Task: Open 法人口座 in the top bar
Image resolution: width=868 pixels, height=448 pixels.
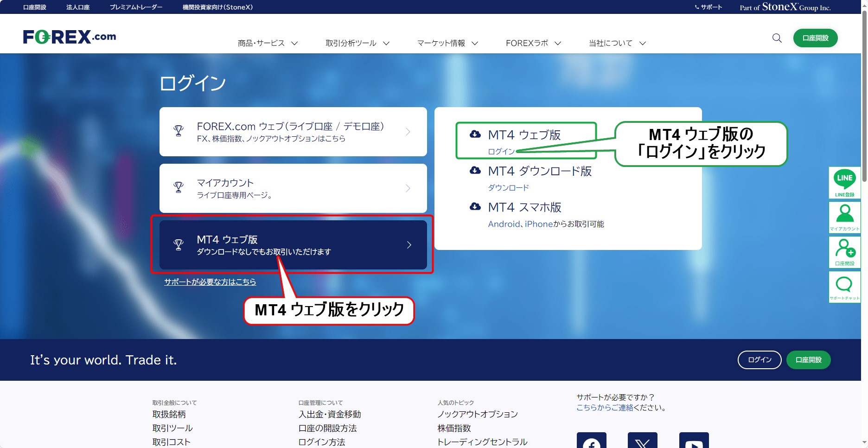Action: tap(78, 7)
